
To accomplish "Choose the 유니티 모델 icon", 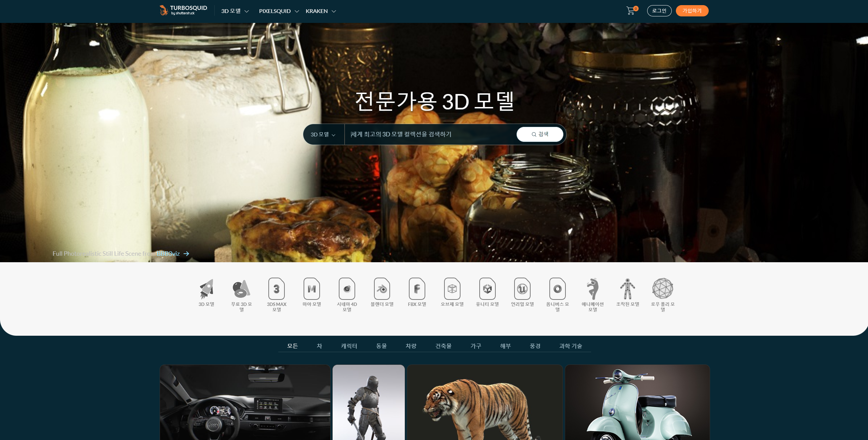I will (487, 289).
